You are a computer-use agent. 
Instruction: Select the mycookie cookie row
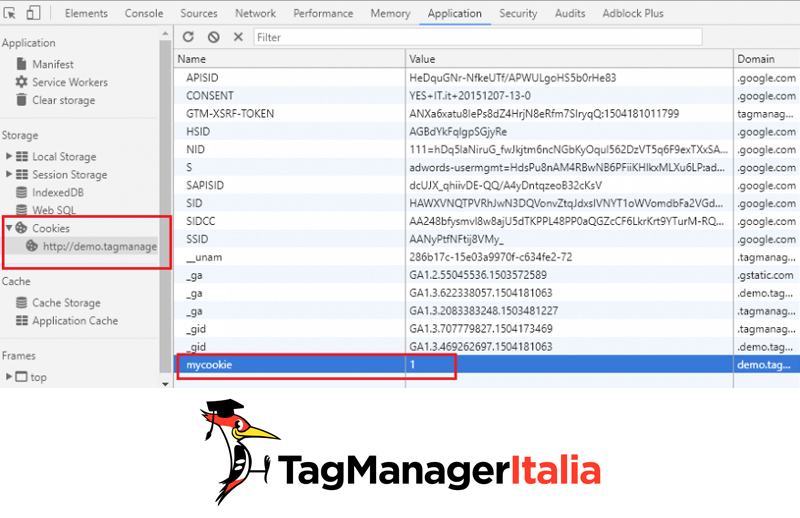click(487, 364)
